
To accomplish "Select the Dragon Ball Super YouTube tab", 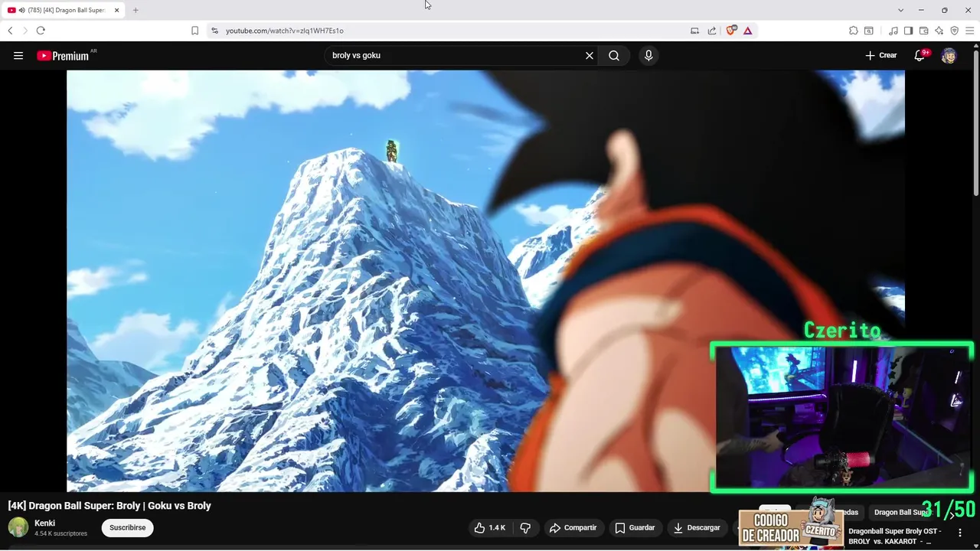I will [64, 10].
